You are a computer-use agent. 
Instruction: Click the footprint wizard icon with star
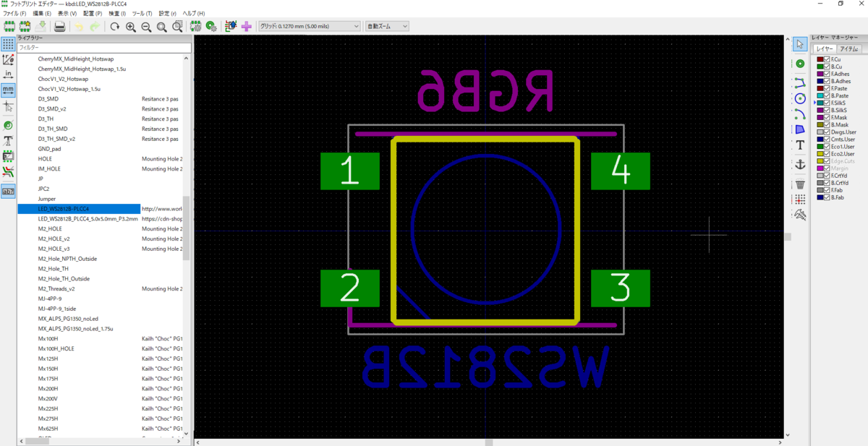[x=25, y=26]
